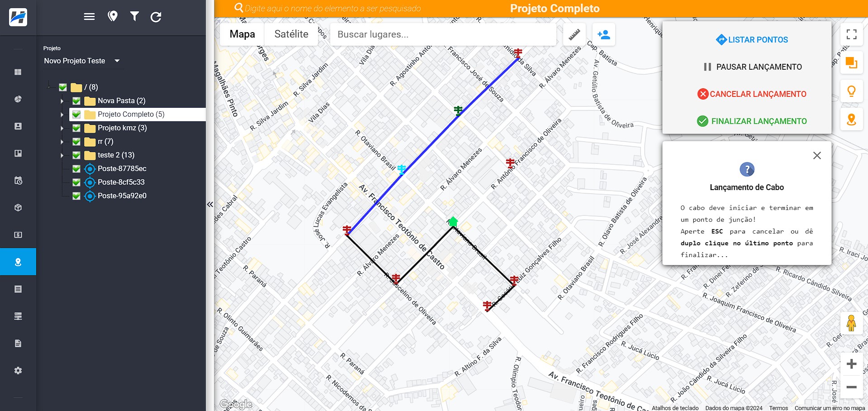The image size is (868, 411).
Task: Close the Lançamento de Cabo dialog
Action: (x=817, y=156)
